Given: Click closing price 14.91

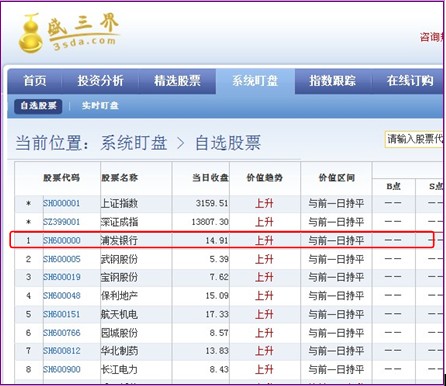Looking at the screenshot, I should [x=217, y=240].
